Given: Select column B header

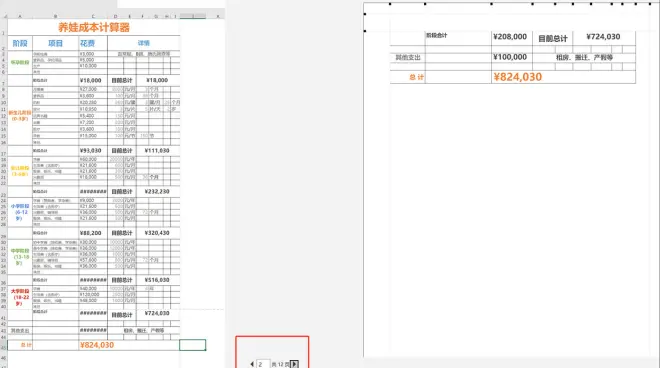Looking at the screenshot, I should (55, 16).
